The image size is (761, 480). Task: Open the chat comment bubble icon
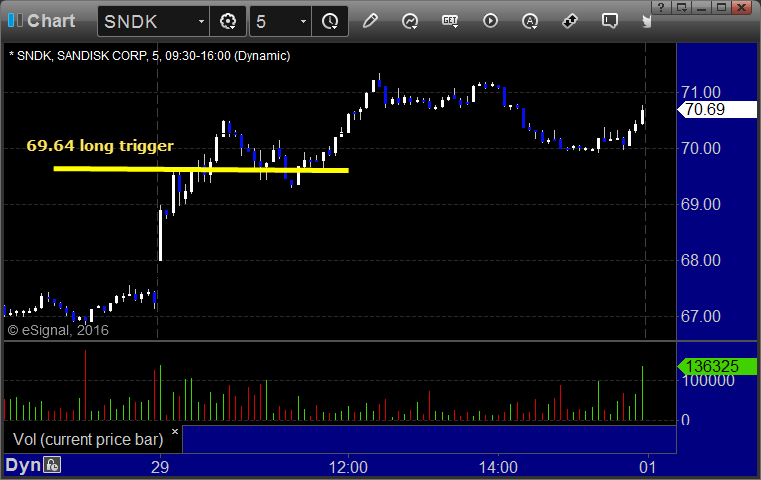610,21
